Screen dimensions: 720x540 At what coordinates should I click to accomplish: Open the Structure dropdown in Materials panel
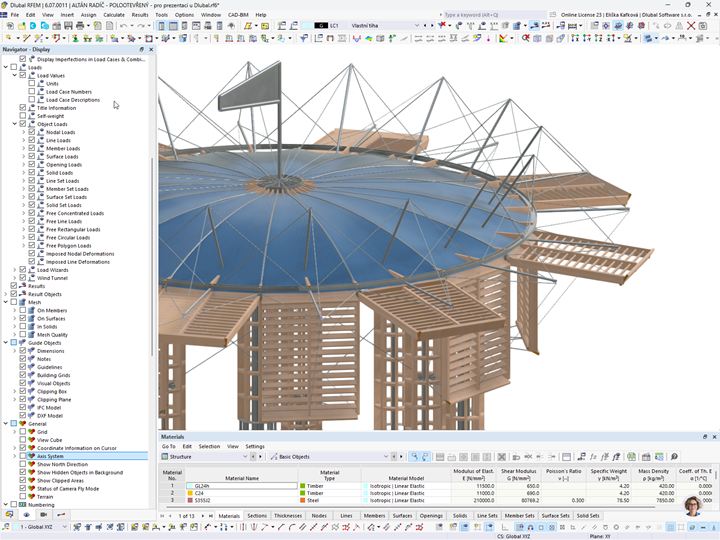pos(245,457)
